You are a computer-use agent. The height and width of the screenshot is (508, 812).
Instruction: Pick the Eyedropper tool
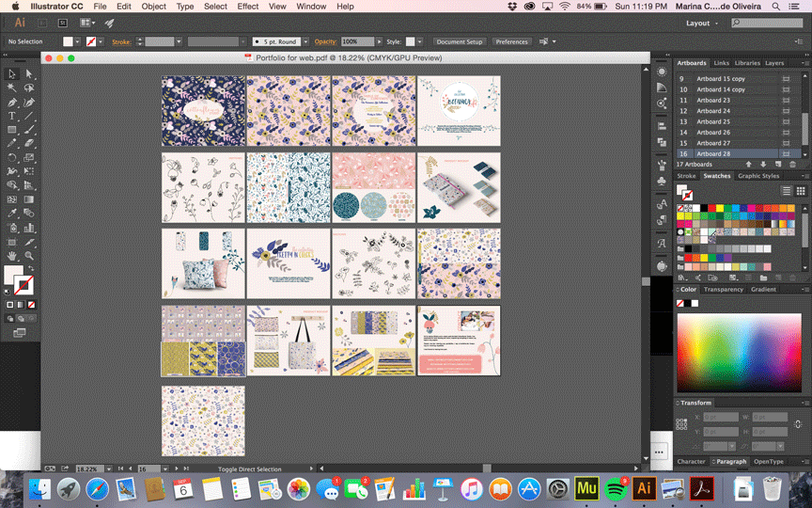coord(12,214)
